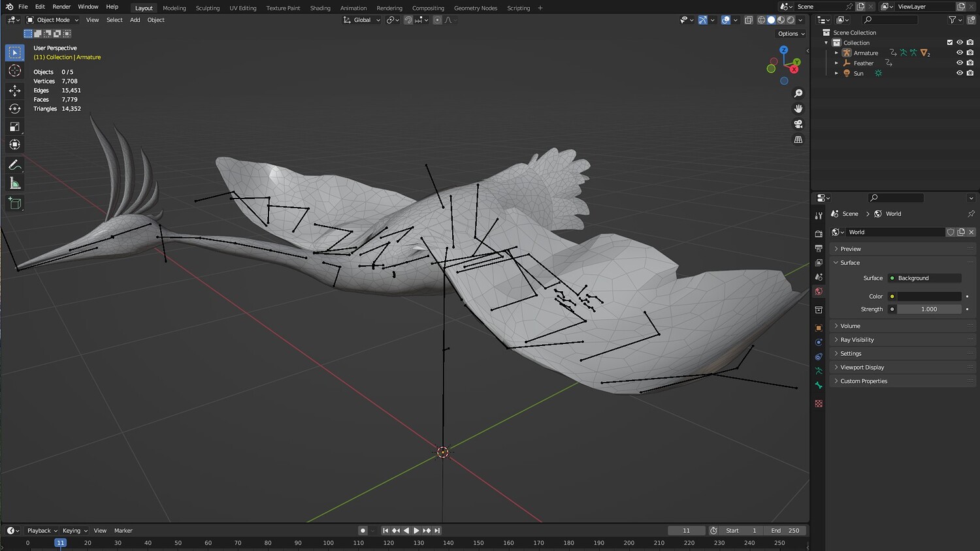Activate the Cursor tool
This screenshot has width=980, height=551.
pos(14,71)
